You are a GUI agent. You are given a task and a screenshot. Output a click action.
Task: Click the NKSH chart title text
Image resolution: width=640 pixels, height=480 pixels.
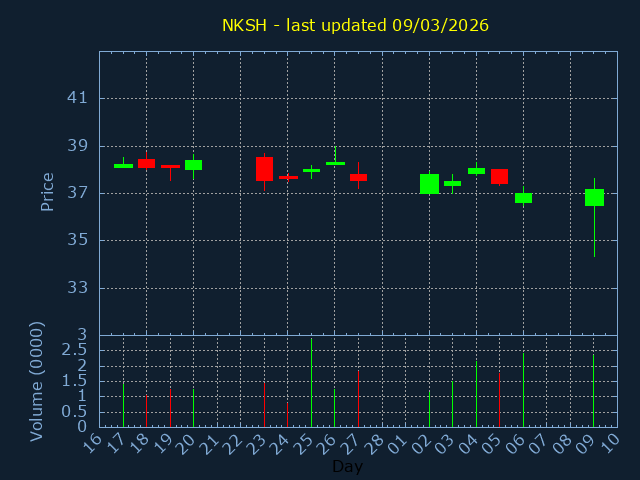click(x=355, y=25)
